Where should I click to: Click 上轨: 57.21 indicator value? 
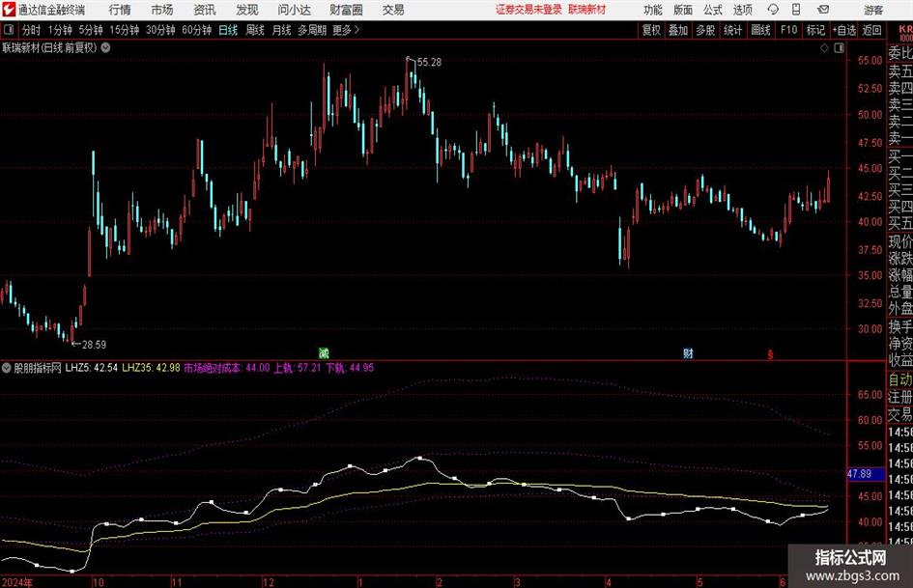(x=298, y=368)
